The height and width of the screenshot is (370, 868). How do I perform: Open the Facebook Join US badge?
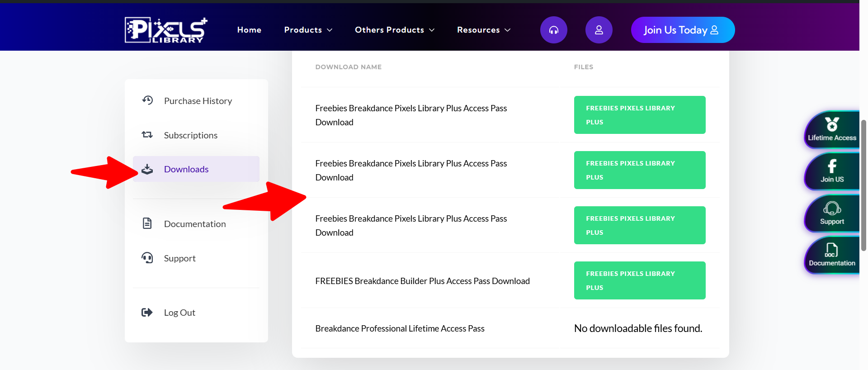pyautogui.click(x=831, y=171)
